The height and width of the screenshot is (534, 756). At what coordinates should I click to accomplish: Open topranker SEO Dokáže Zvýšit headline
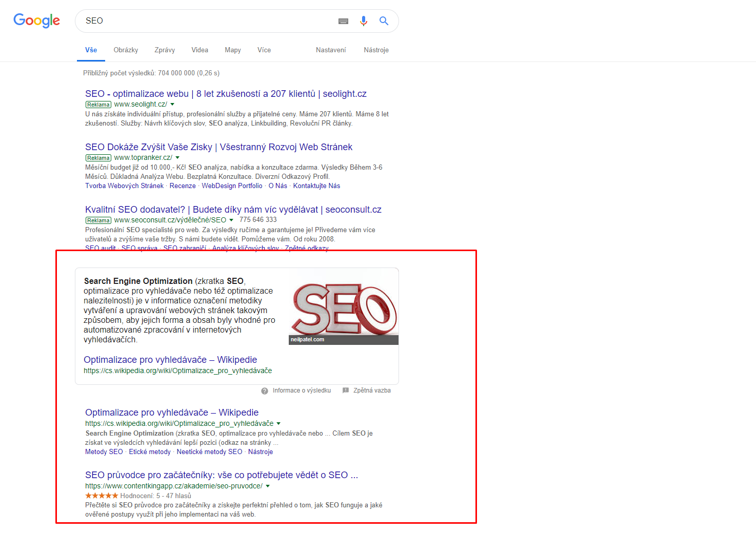click(x=219, y=147)
